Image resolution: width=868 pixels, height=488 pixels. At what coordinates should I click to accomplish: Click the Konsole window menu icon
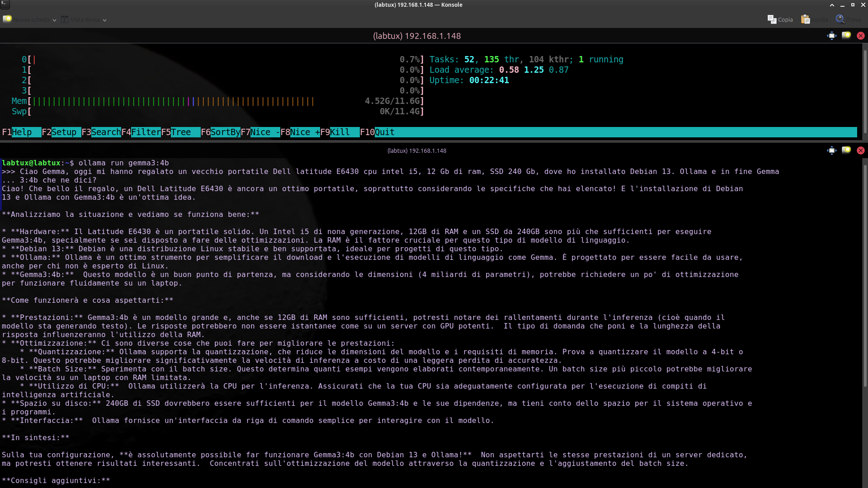pyautogui.click(x=5, y=5)
